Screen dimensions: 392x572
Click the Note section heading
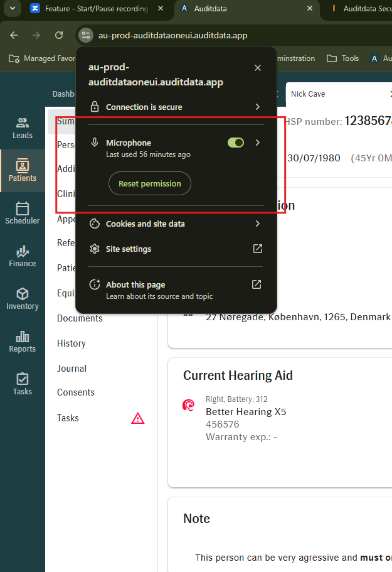pyautogui.click(x=197, y=519)
